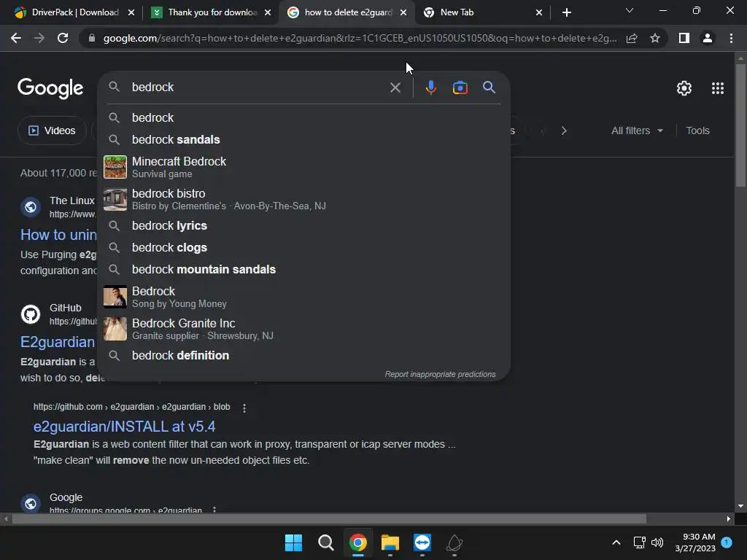This screenshot has width=747, height=560.
Task: Click the horizontal scrollbar thumb
Action: pyautogui.click(x=329, y=518)
